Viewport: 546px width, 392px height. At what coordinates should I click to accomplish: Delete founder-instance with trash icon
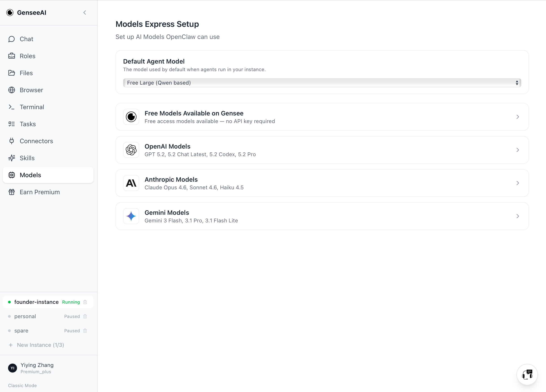(x=85, y=302)
